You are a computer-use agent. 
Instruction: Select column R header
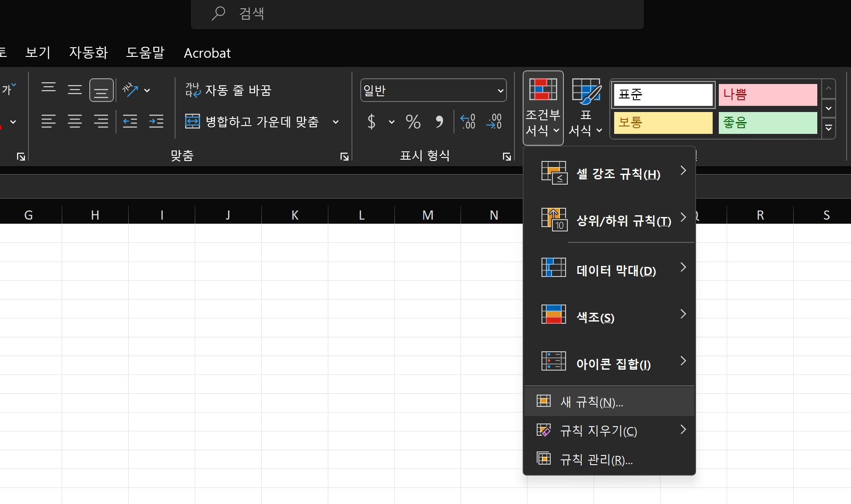point(760,215)
